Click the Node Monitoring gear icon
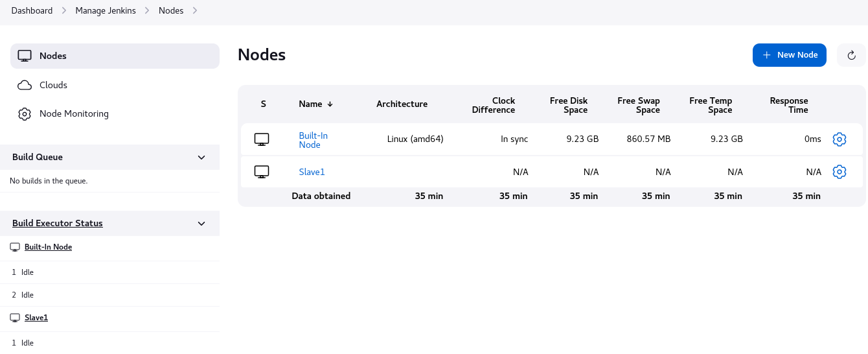Screen dimensions: 868x354 point(25,114)
